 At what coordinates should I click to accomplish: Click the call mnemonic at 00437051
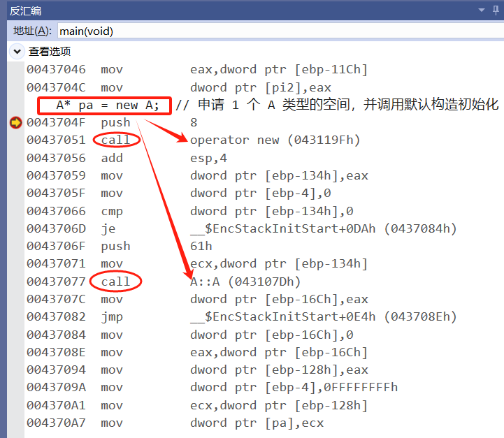(x=115, y=140)
